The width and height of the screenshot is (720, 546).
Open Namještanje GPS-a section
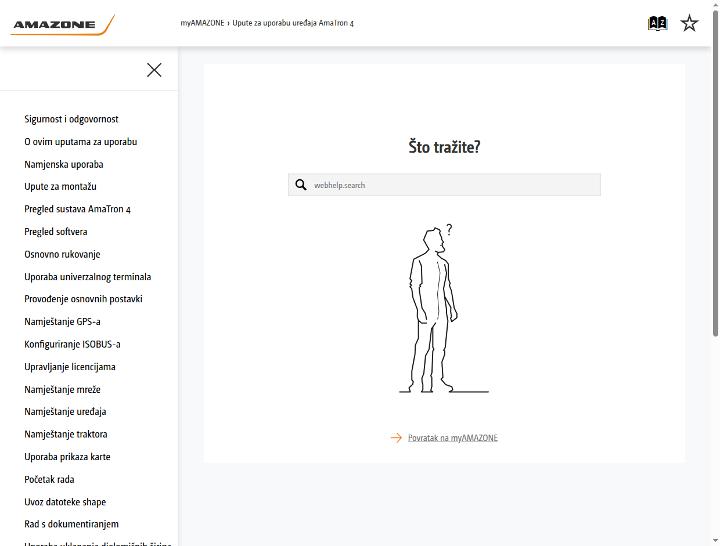point(62,321)
